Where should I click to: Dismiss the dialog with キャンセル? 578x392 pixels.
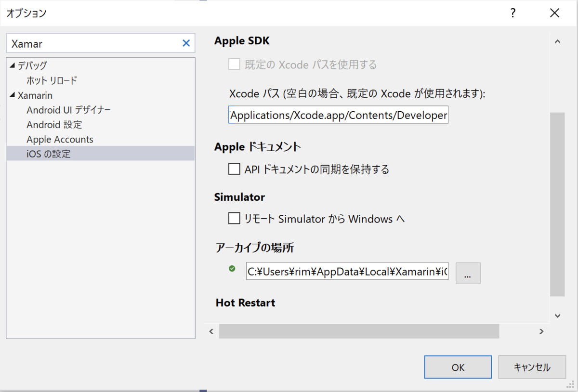point(532,367)
